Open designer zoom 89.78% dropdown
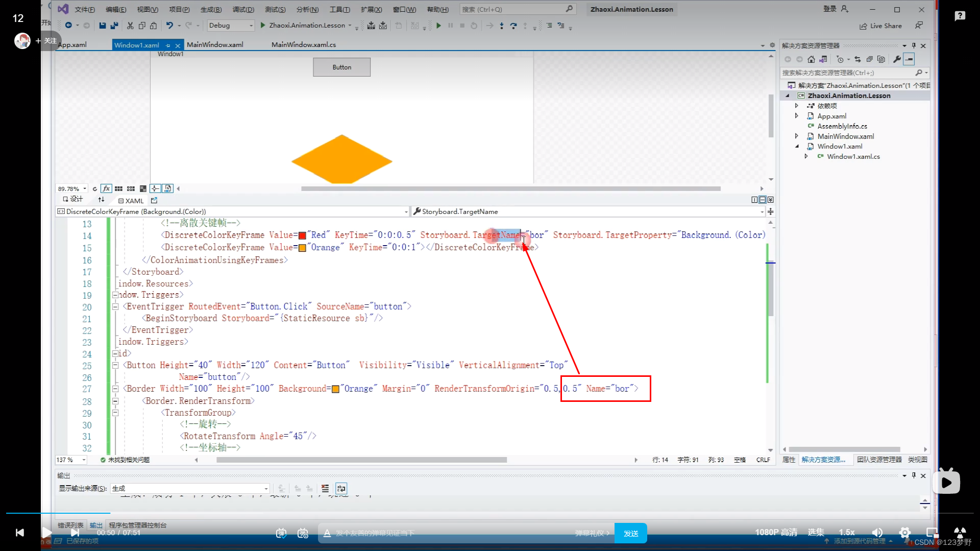The height and width of the screenshot is (551, 980). click(71, 189)
